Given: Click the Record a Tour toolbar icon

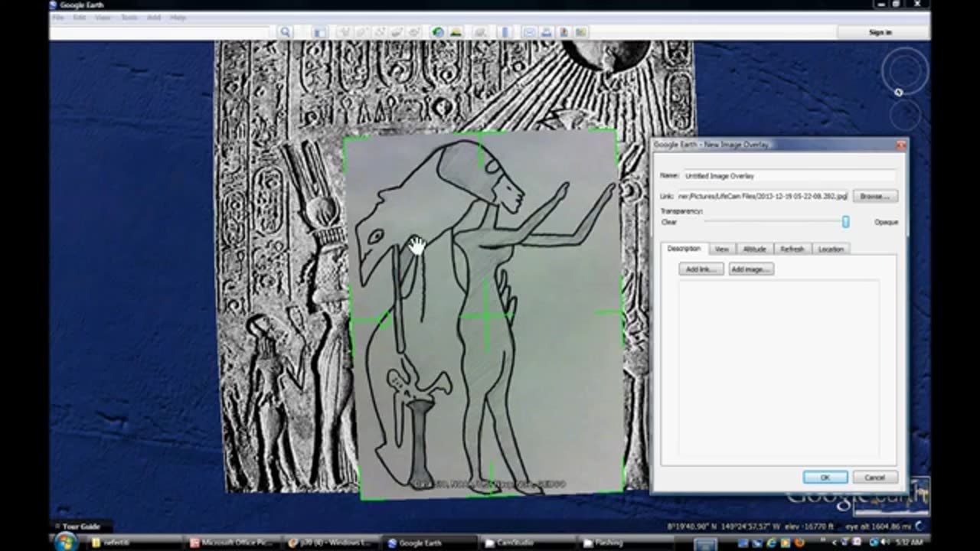Looking at the screenshot, I should click(414, 32).
